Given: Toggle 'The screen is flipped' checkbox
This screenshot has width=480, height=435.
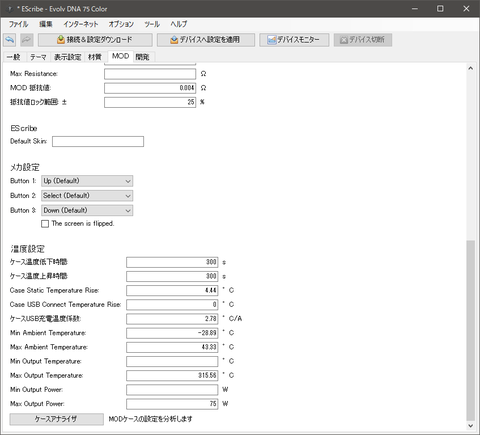Looking at the screenshot, I should click(x=45, y=224).
